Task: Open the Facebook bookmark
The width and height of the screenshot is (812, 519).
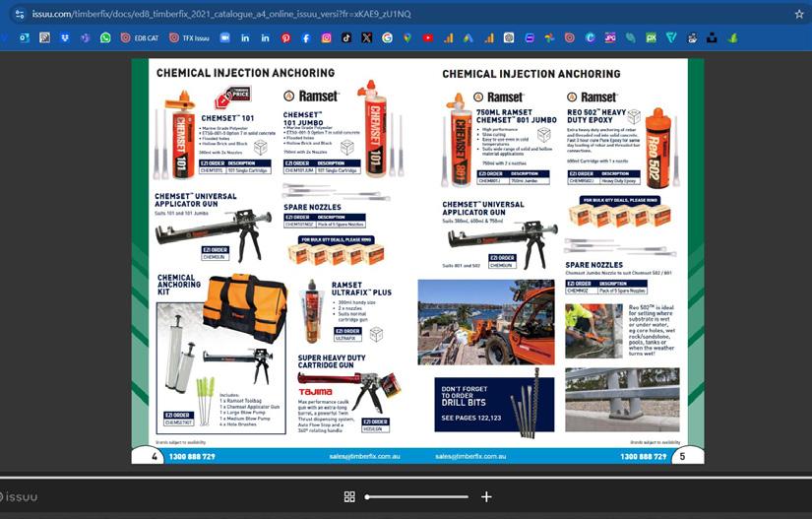Action: coord(305,37)
